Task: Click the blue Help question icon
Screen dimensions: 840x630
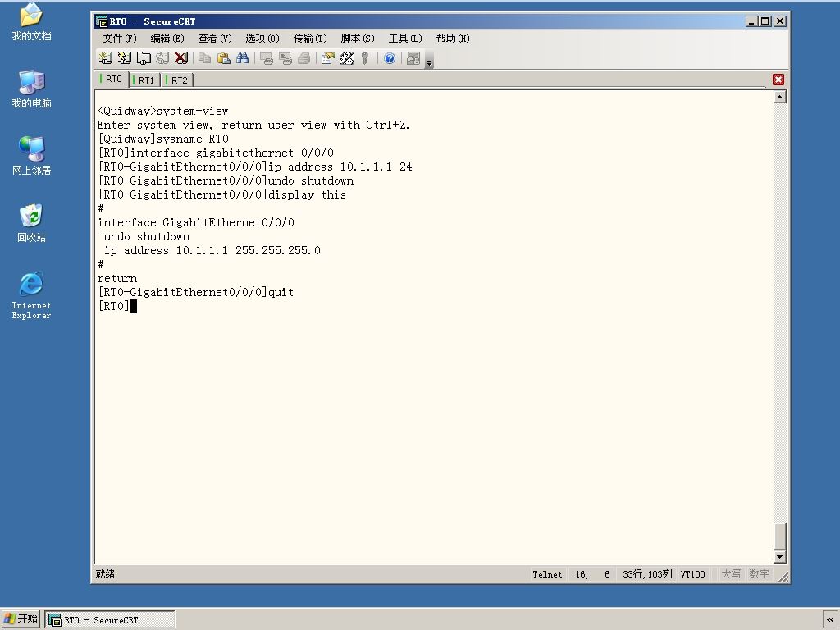Action: (390, 58)
